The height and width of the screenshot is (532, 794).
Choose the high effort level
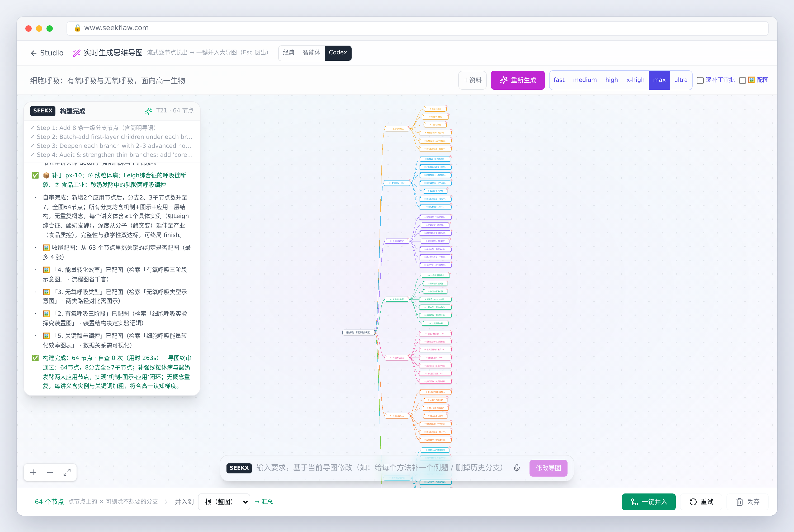coord(612,80)
